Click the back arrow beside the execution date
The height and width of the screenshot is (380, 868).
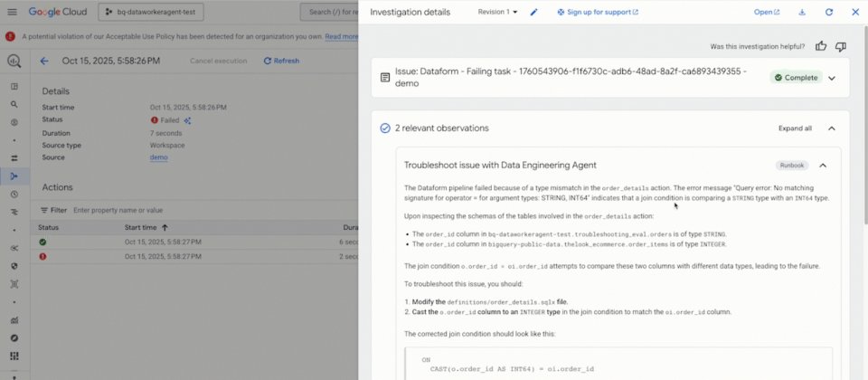[x=44, y=61]
